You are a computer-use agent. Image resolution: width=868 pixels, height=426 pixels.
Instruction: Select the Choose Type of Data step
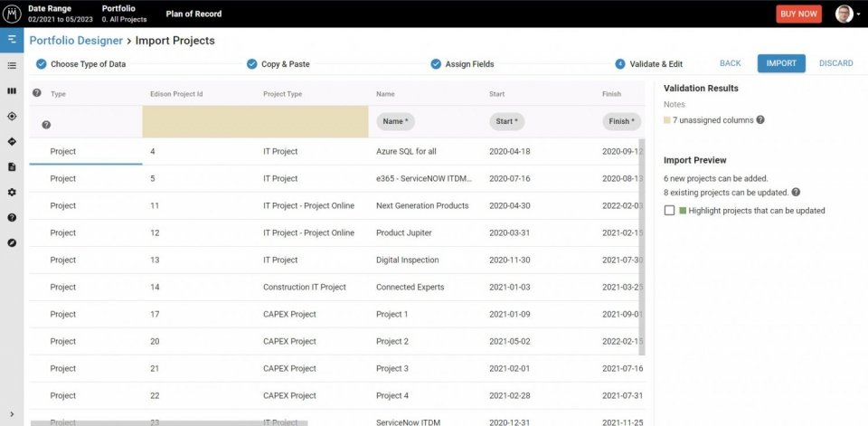click(x=80, y=63)
